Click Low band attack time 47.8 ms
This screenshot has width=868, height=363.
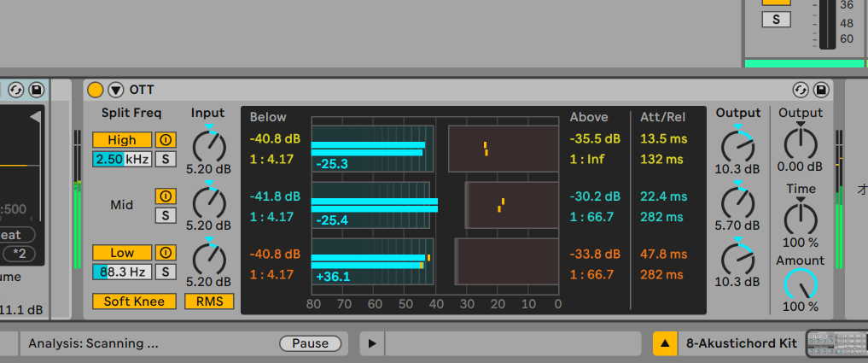tap(664, 254)
